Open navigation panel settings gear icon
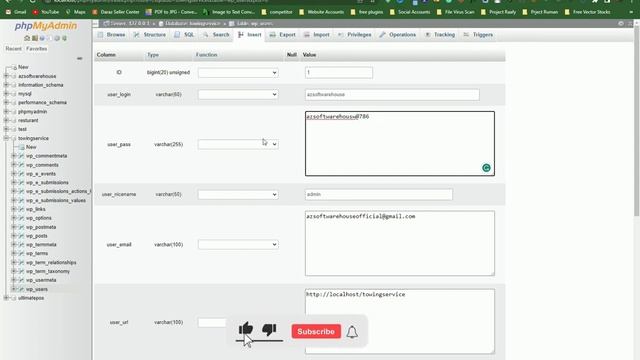 [x=57, y=38]
